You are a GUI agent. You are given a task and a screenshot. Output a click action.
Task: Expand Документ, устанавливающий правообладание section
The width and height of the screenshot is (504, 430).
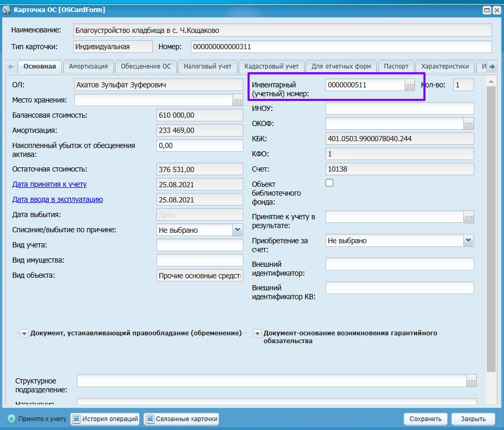coord(24,334)
